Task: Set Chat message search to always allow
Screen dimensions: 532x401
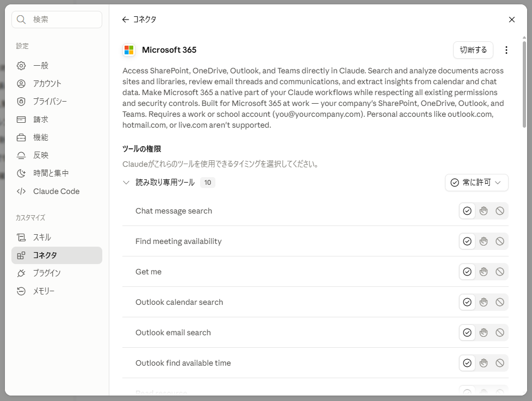Action: click(x=467, y=211)
